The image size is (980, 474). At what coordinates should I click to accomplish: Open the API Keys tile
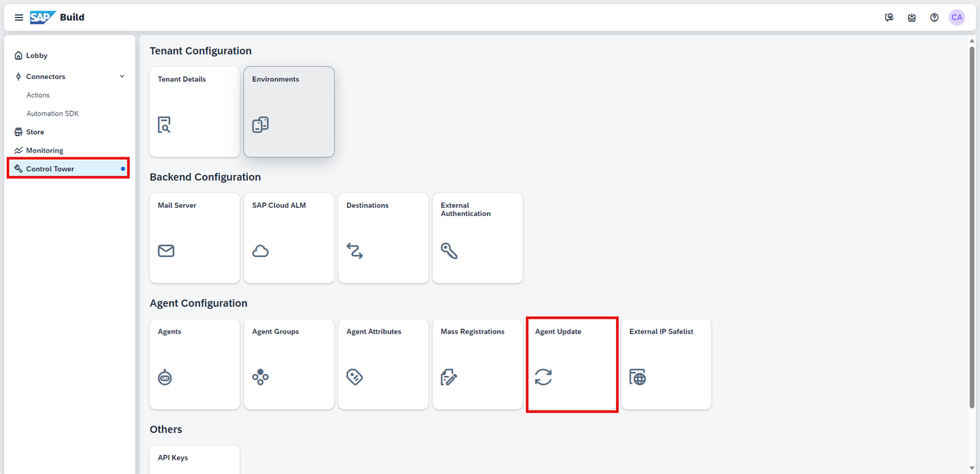point(195,460)
